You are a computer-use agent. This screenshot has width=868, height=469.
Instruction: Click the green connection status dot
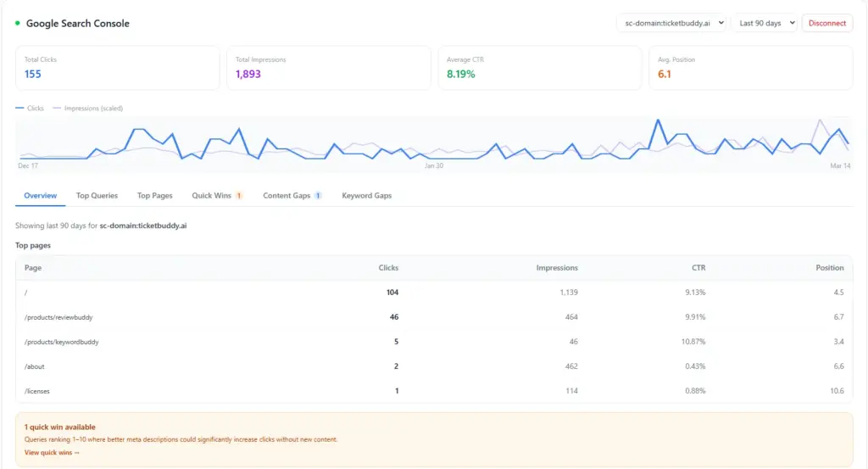pos(18,23)
